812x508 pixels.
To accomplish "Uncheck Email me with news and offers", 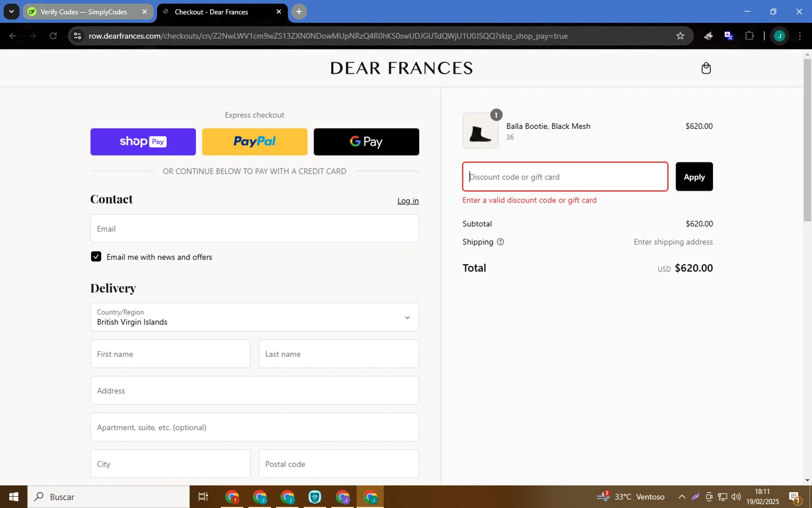I will [96, 257].
